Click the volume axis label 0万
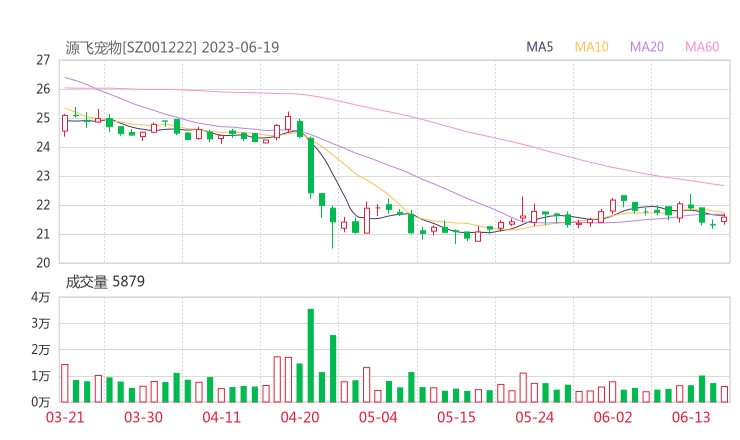Image resolution: width=740 pixels, height=440 pixels. coord(41,402)
